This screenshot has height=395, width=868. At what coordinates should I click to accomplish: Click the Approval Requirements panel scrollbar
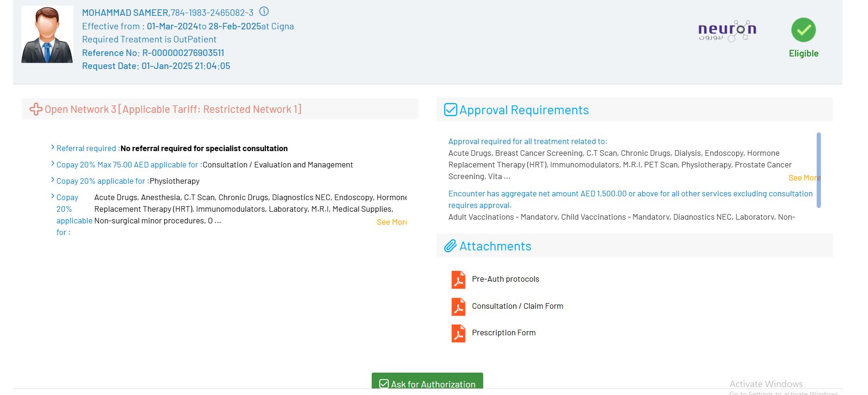(819, 170)
